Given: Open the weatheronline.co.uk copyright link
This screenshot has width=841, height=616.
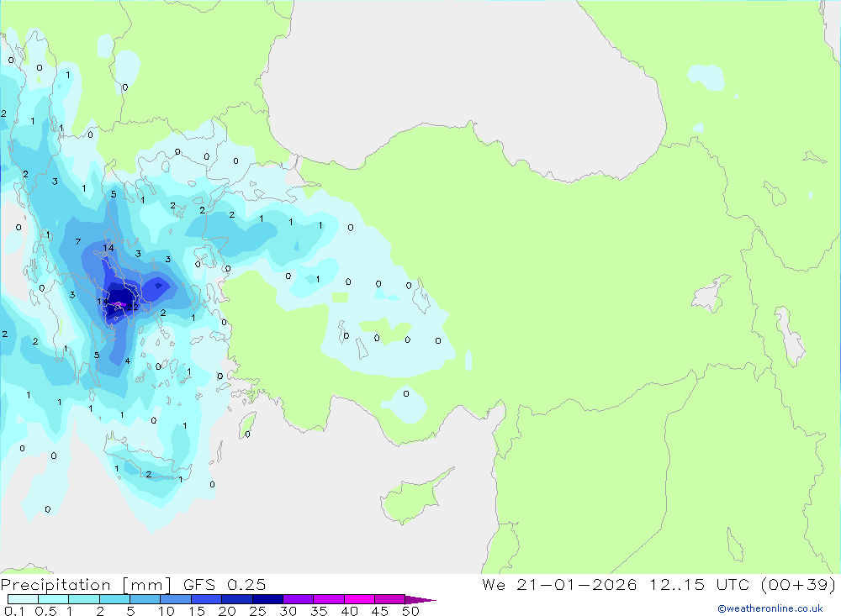Looking at the screenshot, I should tap(770, 608).
